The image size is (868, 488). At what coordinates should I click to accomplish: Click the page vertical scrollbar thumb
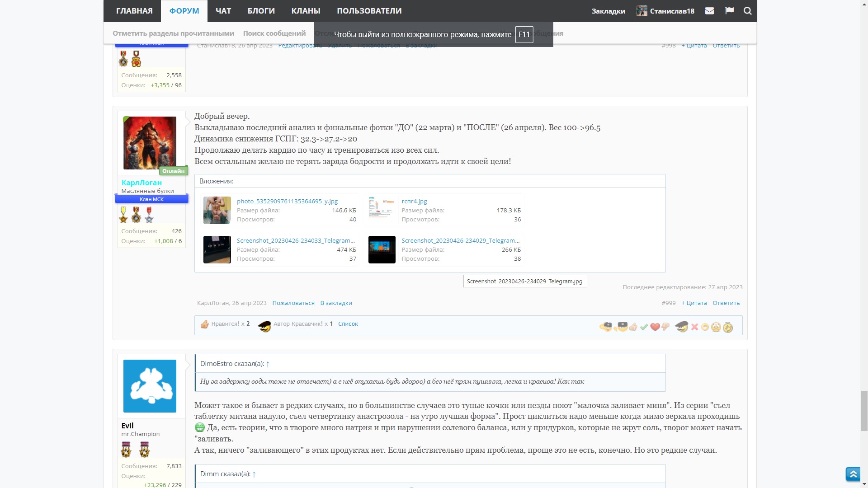tap(864, 411)
